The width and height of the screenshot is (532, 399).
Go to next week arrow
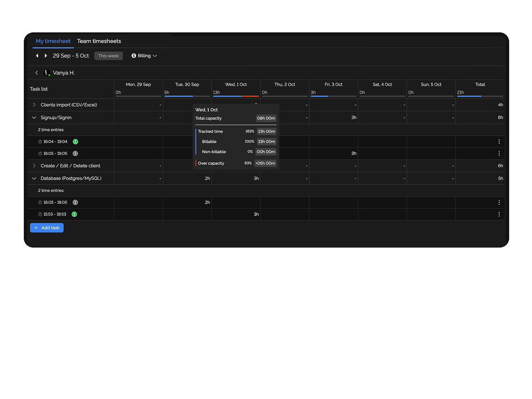46,56
